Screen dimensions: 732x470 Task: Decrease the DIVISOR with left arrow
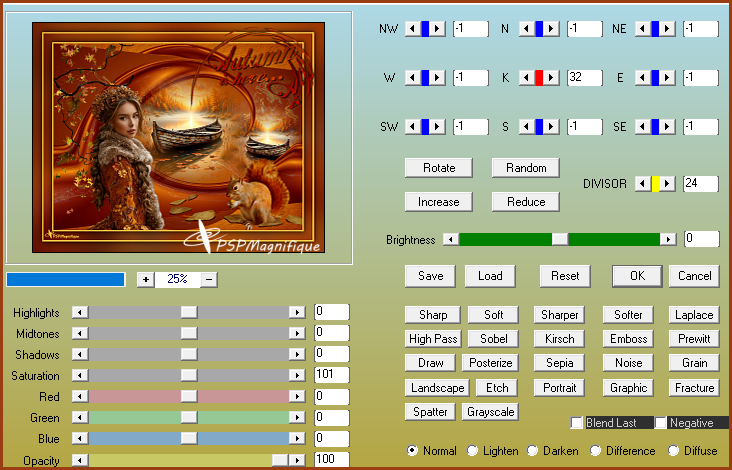click(643, 183)
